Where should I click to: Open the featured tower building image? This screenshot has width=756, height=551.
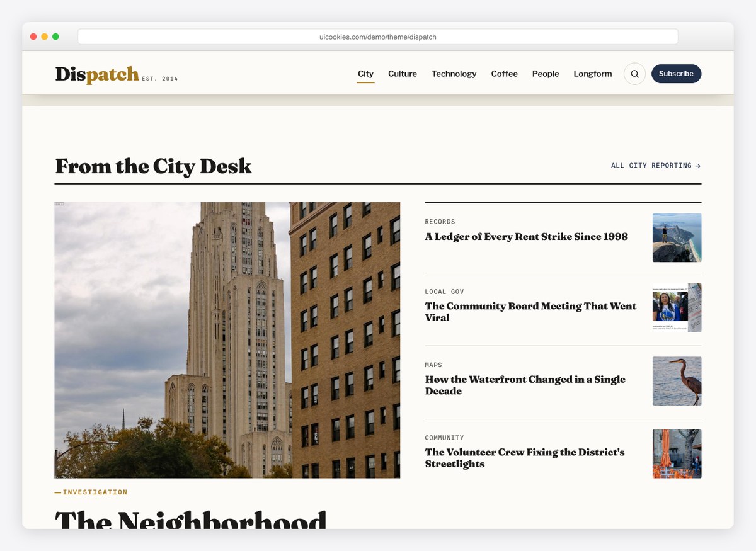tap(227, 340)
